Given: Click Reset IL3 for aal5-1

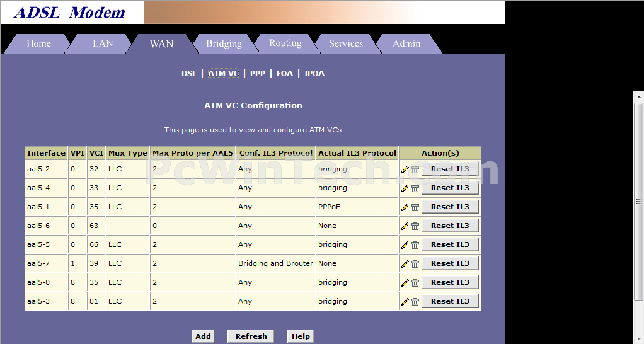Looking at the screenshot, I should click(450, 207).
